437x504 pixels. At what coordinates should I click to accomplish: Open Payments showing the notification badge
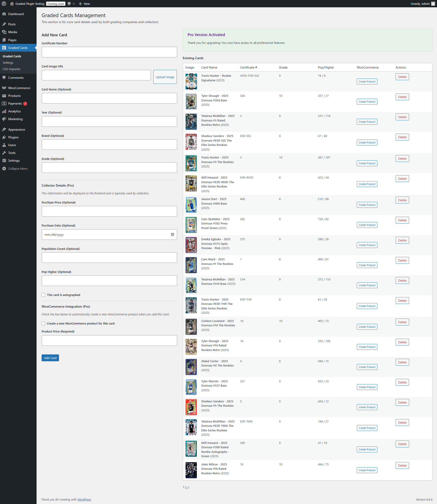pos(16,103)
